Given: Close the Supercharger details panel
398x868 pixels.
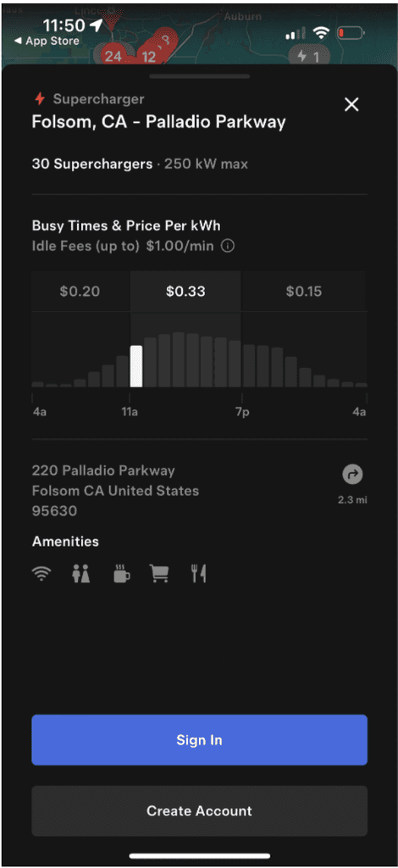Looking at the screenshot, I should [351, 104].
